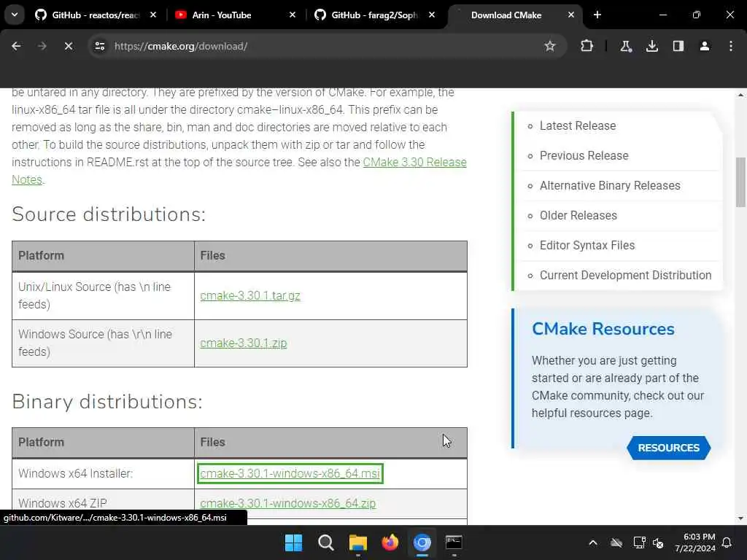Toggle the browser side panel

point(678,46)
